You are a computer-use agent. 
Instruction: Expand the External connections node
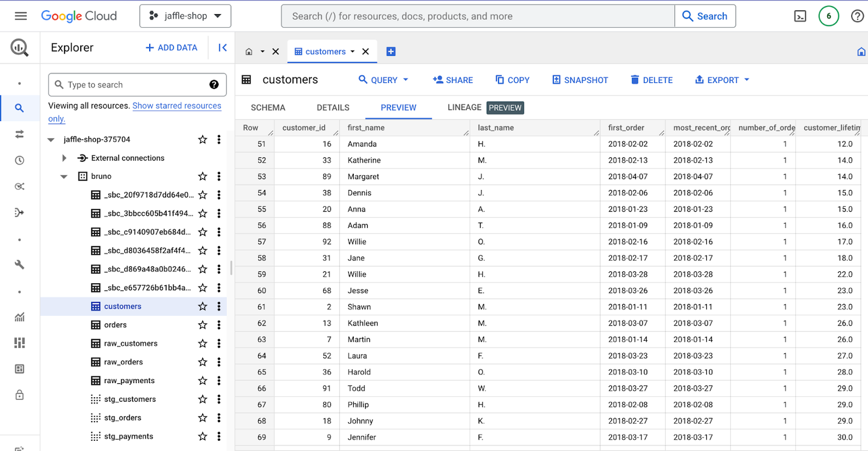64,158
